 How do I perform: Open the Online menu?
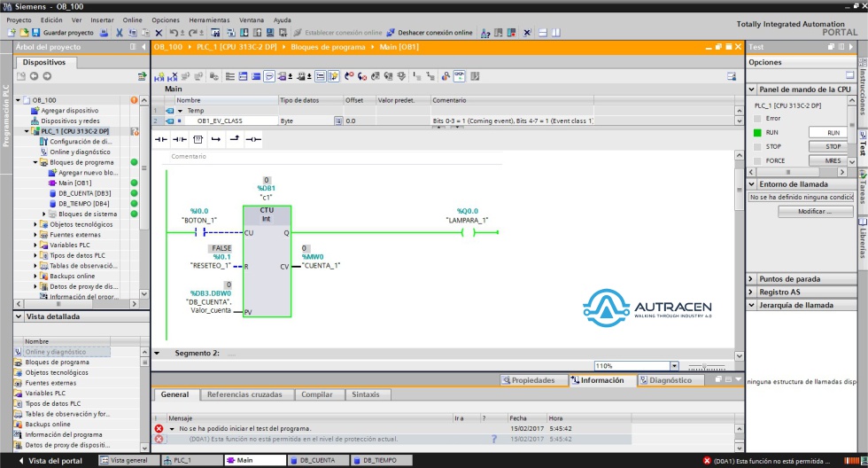[132, 19]
